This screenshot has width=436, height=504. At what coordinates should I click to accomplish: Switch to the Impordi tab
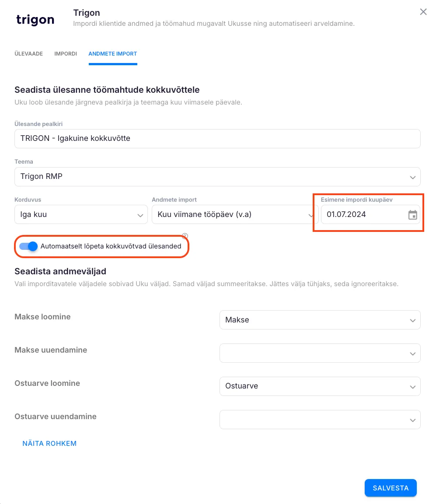coord(66,54)
